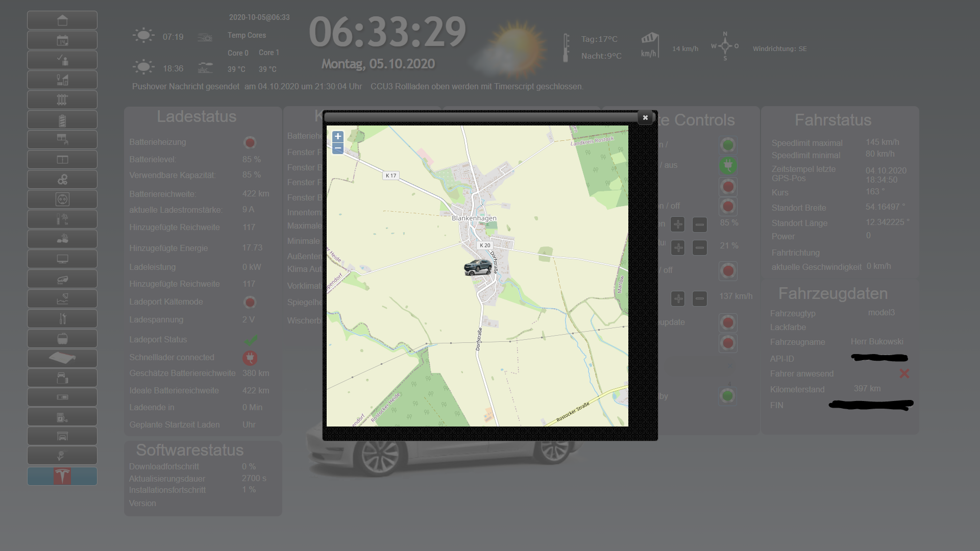The image size is (980, 551).
Task: Open the robot vacuum page in sidebar
Action: tap(62, 339)
